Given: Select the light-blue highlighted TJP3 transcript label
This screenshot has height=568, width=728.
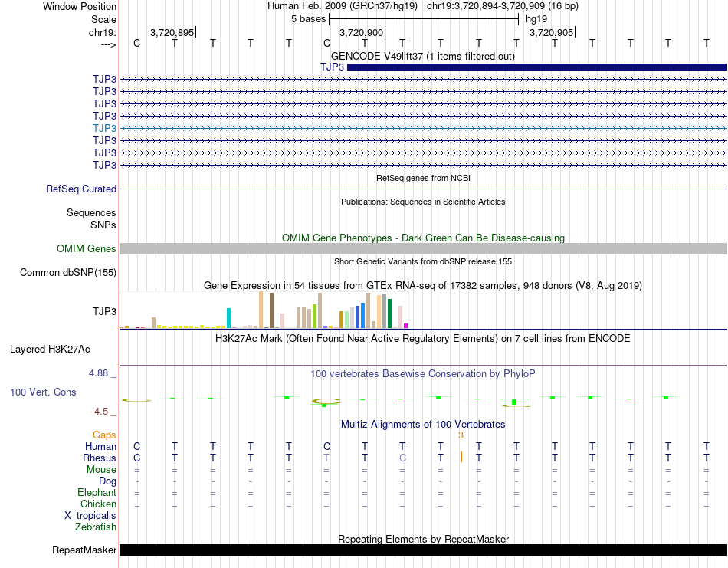Looking at the screenshot, I should pos(104,128).
